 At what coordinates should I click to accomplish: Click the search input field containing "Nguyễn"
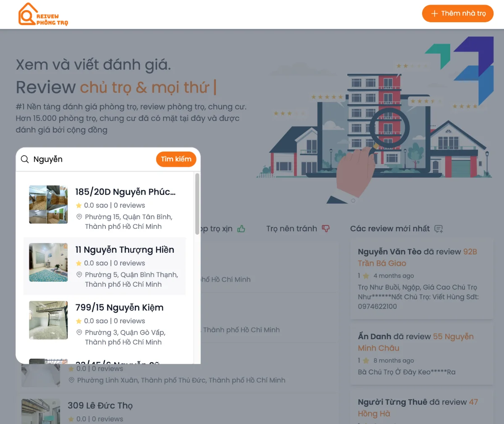pyautogui.click(x=84, y=159)
